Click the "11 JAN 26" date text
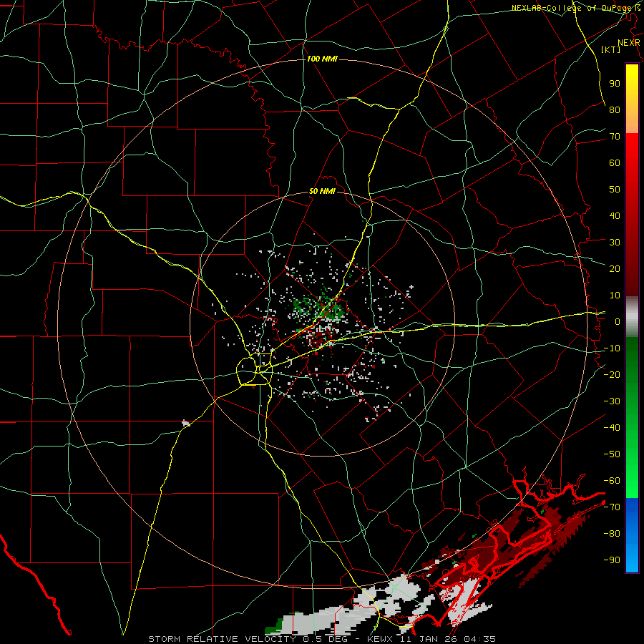This screenshot has height=644, width=644. [429, 639]
